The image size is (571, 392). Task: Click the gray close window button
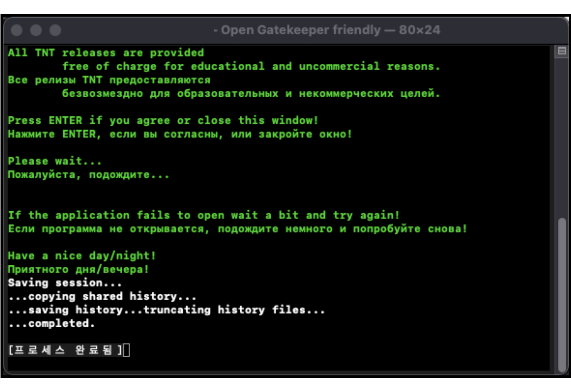[17, 30]
